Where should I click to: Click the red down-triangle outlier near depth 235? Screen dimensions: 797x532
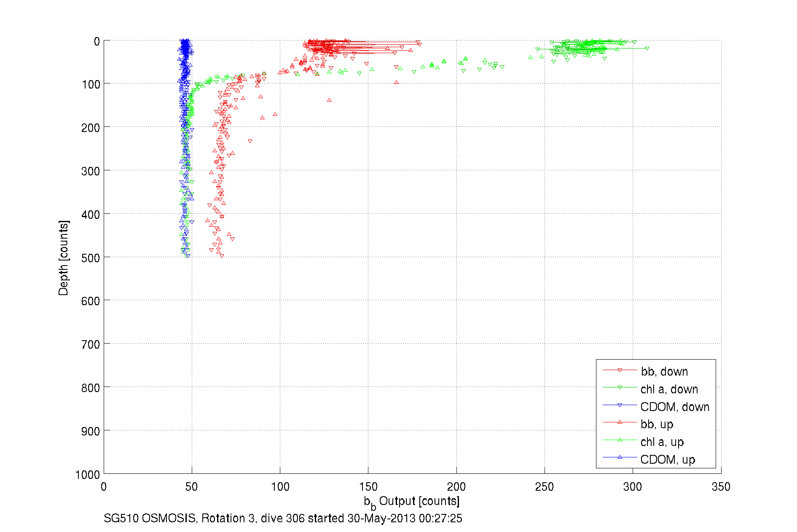coord(250,141)
